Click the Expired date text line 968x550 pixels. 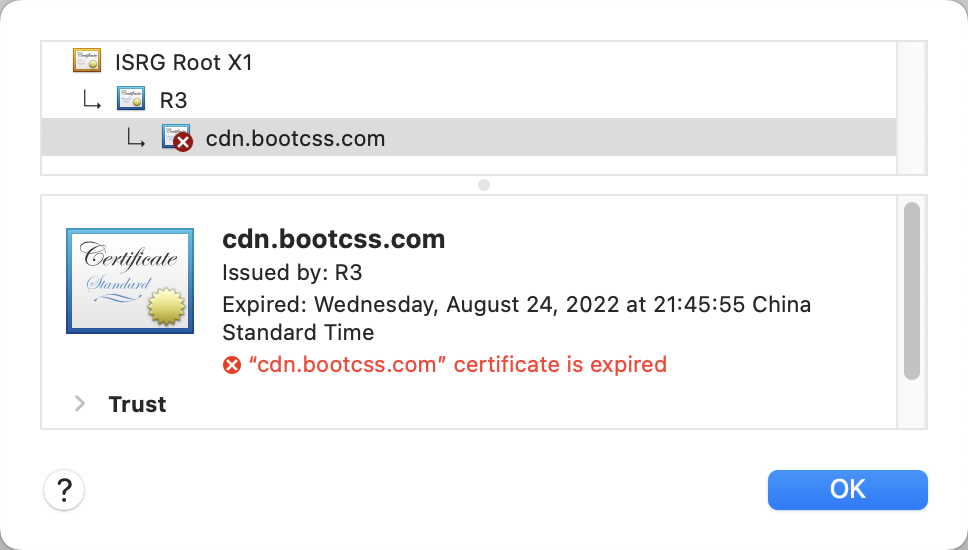[x=516, y=304]
